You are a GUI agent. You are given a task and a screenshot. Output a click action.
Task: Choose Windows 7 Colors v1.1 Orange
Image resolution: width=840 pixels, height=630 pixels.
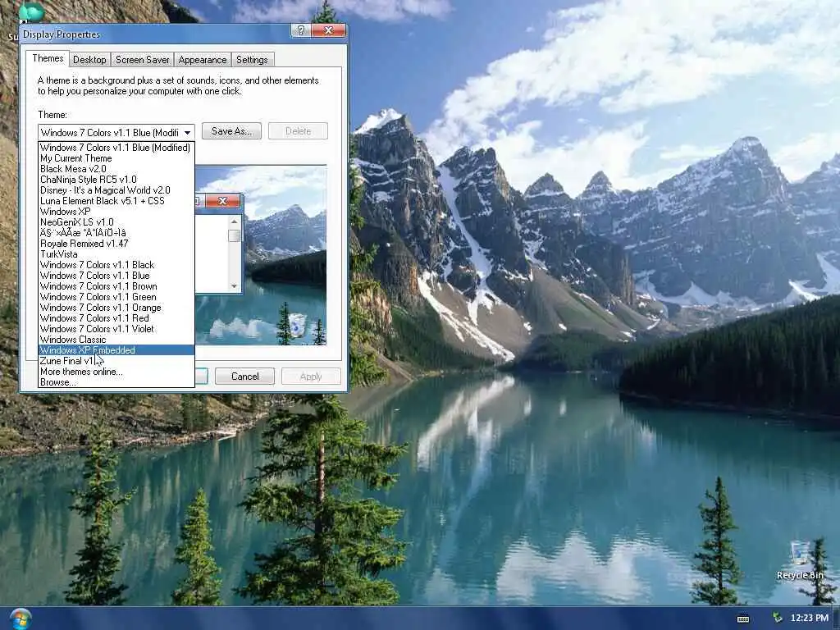(116, 308)
